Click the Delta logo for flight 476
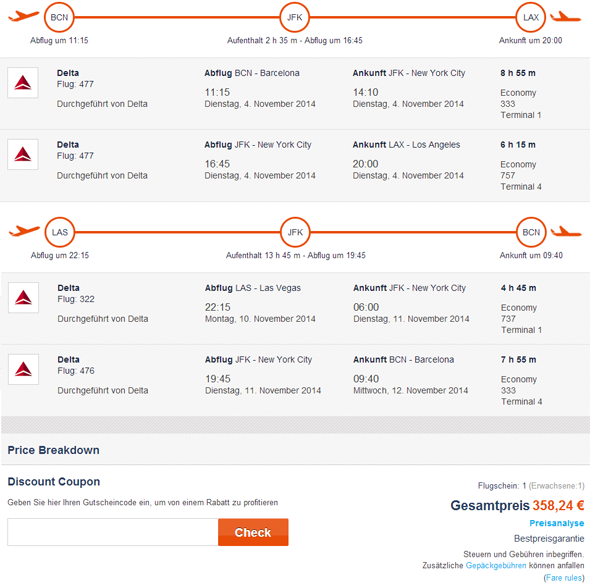This screenshot has height=588, width=590. (x=23, y=369)
